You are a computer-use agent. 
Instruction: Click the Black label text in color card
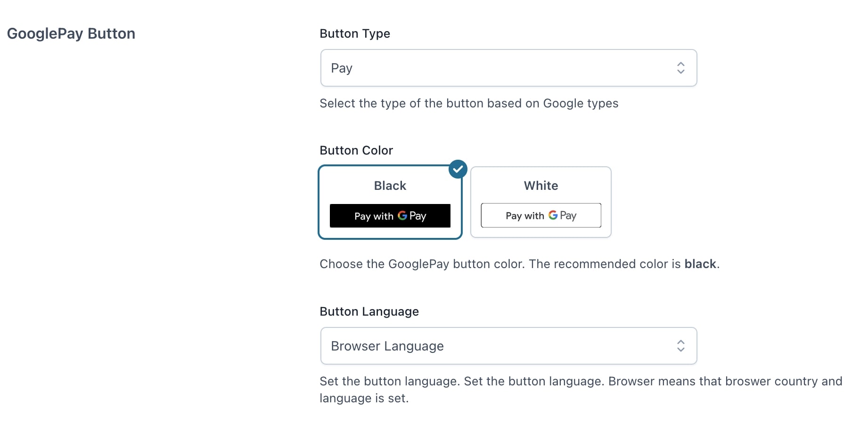click(390, 186)
